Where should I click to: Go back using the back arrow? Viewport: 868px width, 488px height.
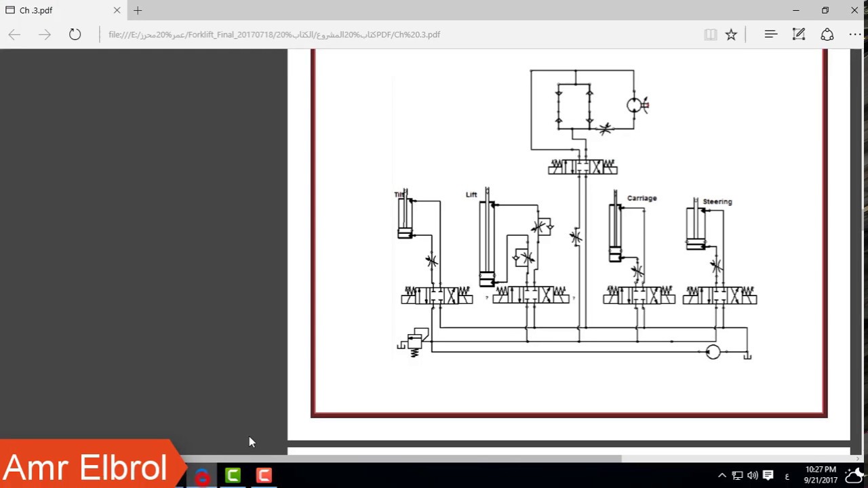point(15,35)
